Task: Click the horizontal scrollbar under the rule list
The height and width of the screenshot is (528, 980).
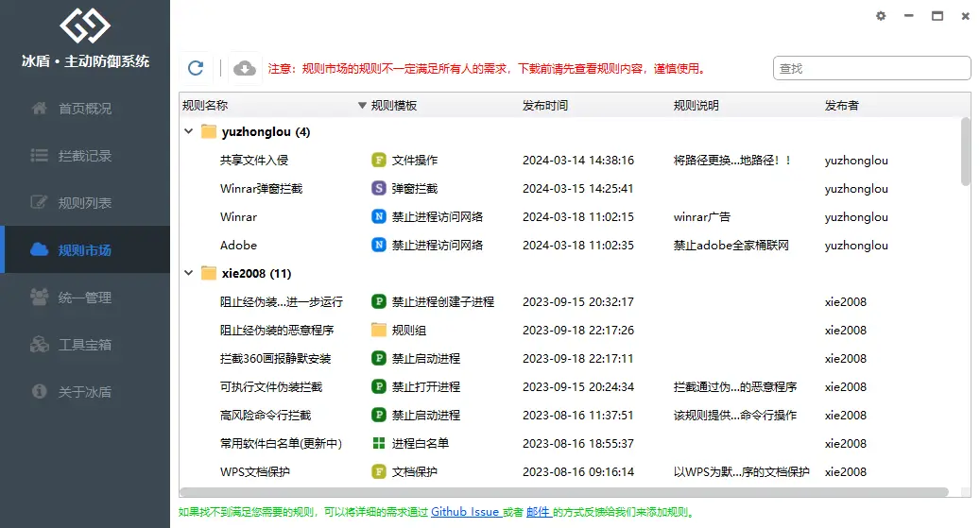Action: coord(564,492)
